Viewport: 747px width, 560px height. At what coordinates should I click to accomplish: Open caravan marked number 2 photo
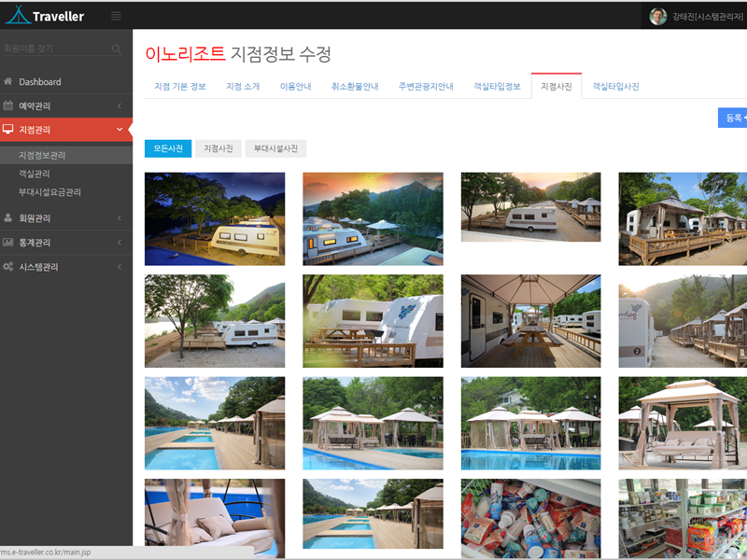click(x=683, y=321)
